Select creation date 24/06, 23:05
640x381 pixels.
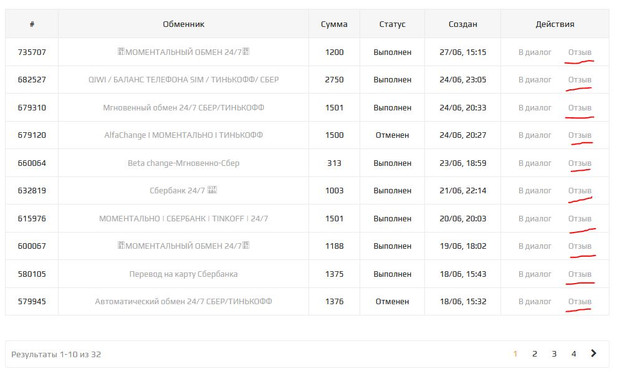[x=462, y=80]
